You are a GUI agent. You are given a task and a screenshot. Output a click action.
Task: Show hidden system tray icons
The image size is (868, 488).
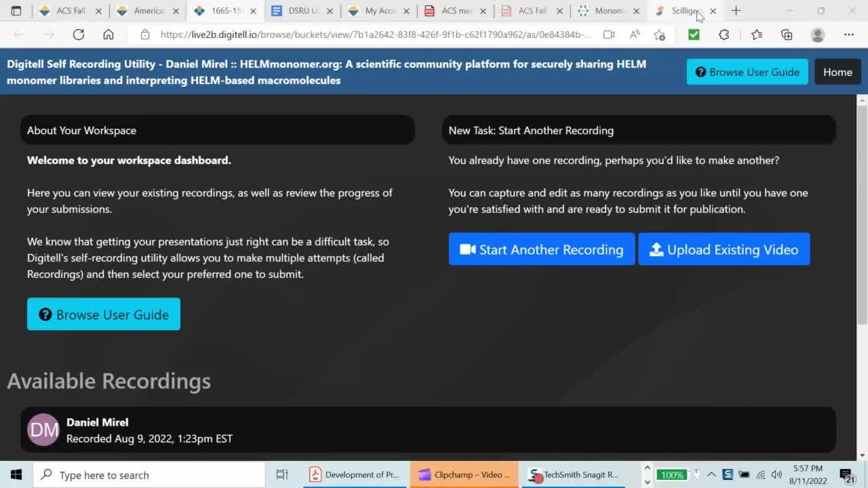point(711,474)
